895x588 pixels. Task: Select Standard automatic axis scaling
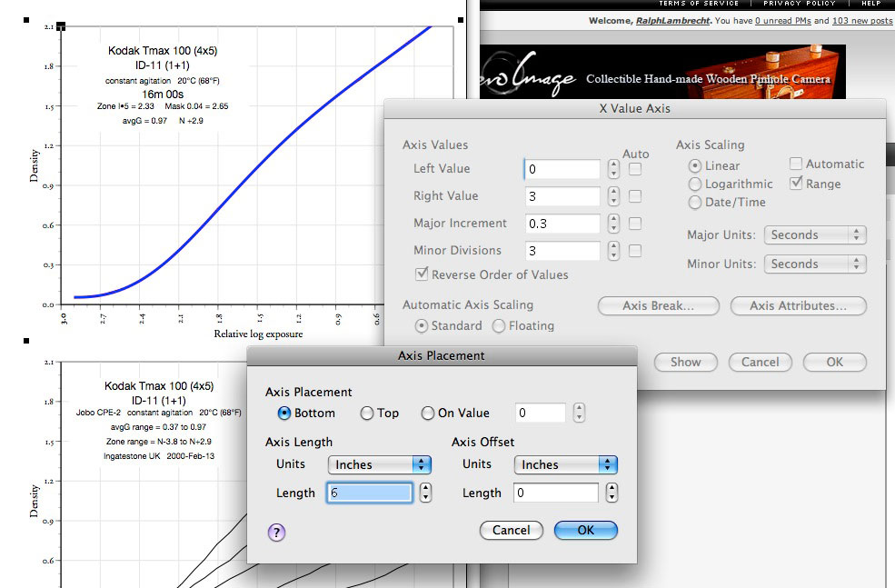pos(422,325)
